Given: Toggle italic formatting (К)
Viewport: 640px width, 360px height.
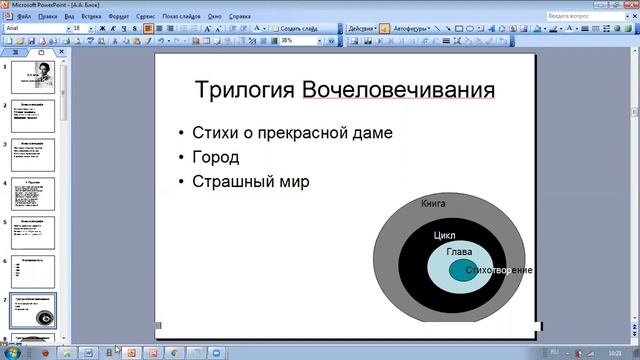Looking at the screenshot, I should coord(113,28).
